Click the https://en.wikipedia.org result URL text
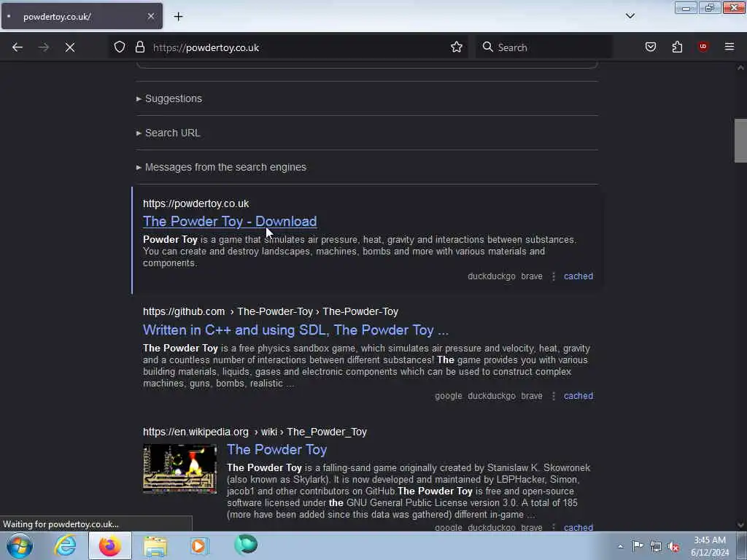Viewport: 747px width, 560px height. coord(196,432)
